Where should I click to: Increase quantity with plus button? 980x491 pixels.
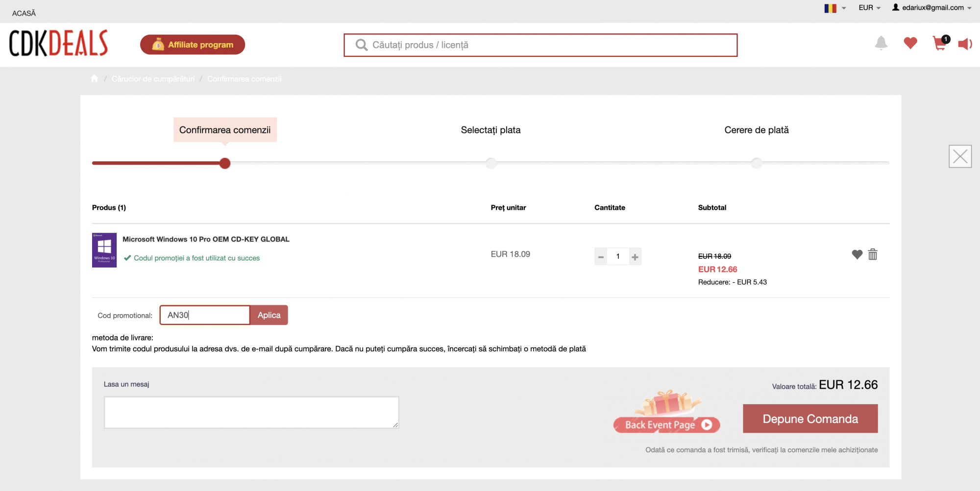click(635, 257)
